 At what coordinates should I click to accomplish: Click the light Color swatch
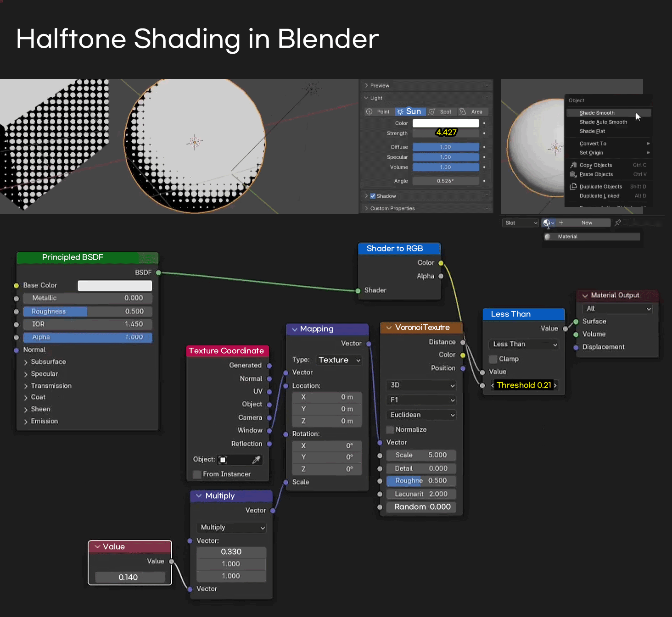446,123
